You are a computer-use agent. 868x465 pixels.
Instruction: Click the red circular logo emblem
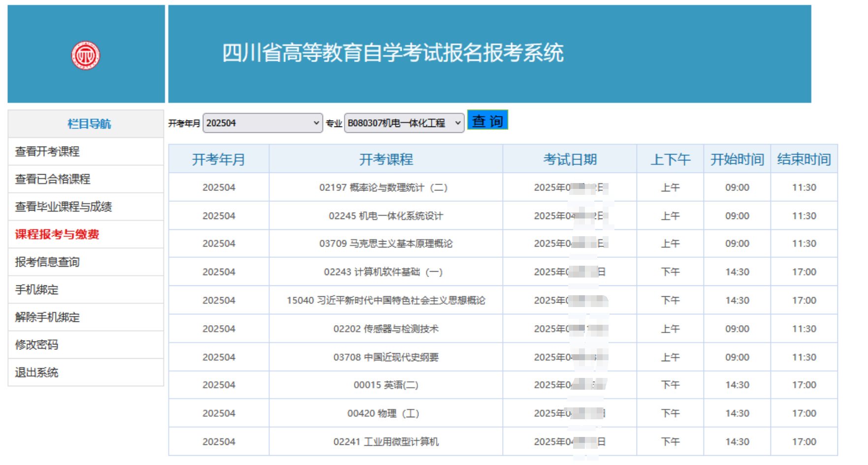86,55
